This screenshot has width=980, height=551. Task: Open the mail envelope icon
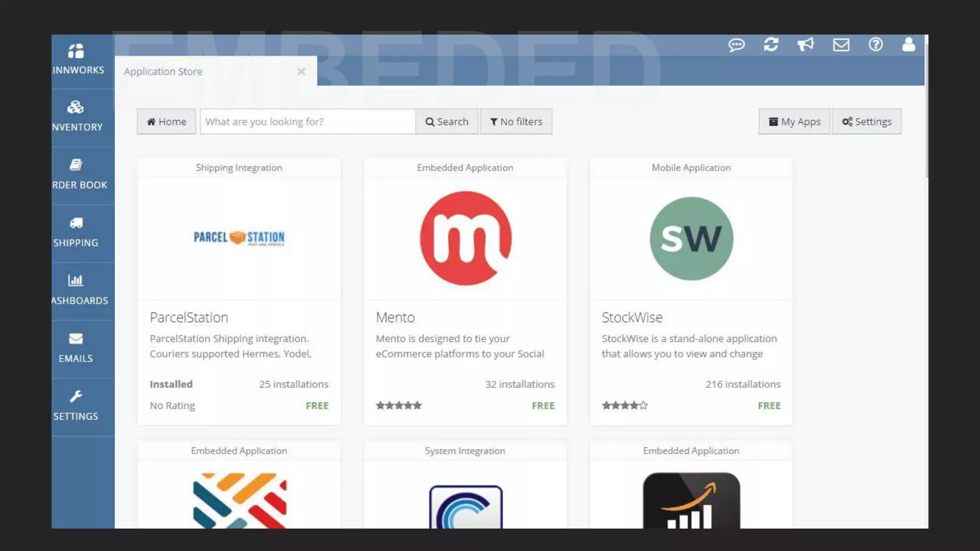click(841, 45)
